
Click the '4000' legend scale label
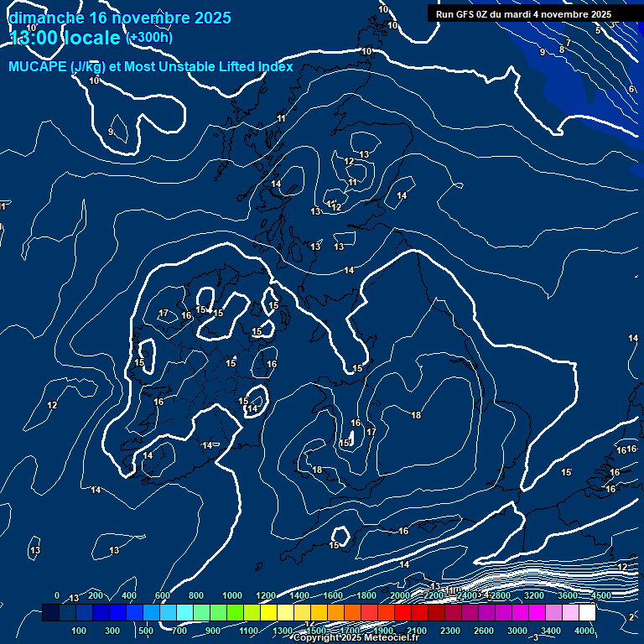tap(584, 631)
